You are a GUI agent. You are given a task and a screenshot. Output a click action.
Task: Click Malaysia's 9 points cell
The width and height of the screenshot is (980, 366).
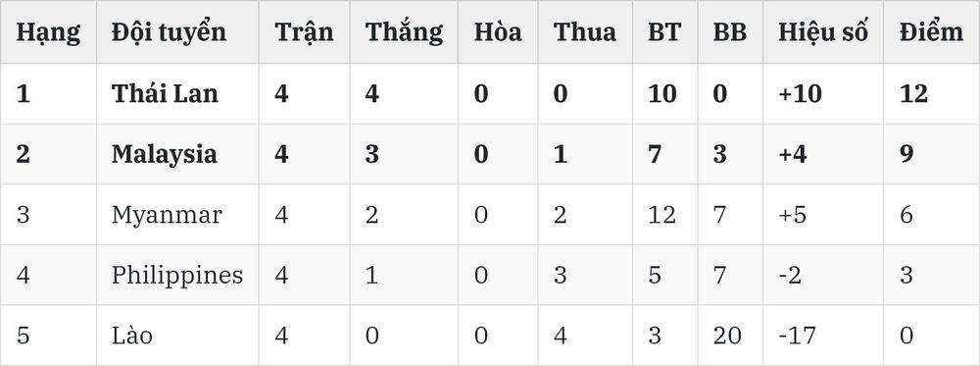[x=906, y=154]
